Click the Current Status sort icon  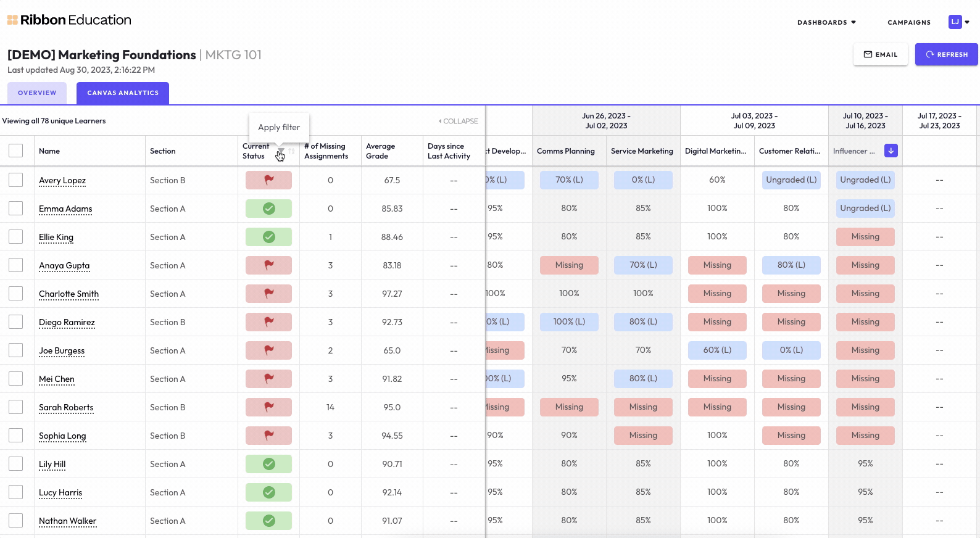click(291, 151)
